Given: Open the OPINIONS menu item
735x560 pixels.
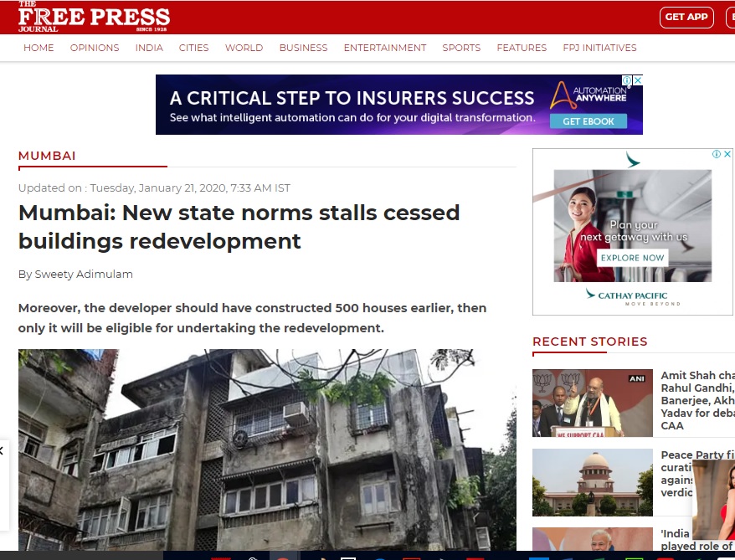Looking at the screenshot, I should [x=95, y=48].
